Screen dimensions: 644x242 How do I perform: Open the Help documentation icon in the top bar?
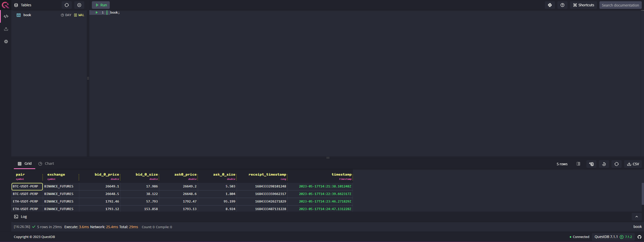[x=563, y=5]
